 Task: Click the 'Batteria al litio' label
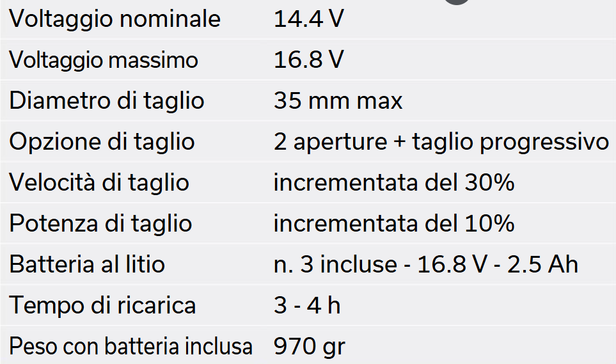87,264
